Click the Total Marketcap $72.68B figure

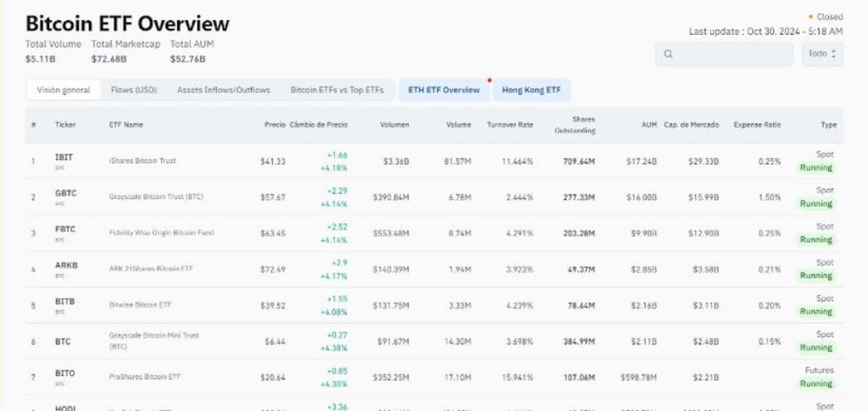(109, 59)
